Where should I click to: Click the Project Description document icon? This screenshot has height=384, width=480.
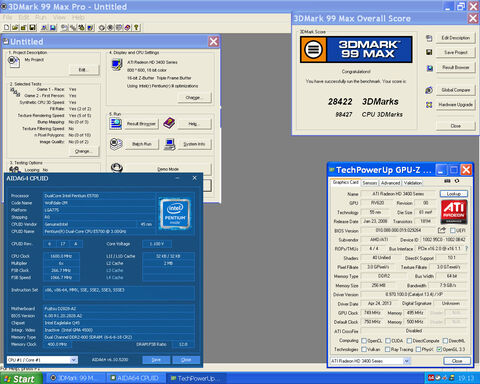tap(13, 62)
